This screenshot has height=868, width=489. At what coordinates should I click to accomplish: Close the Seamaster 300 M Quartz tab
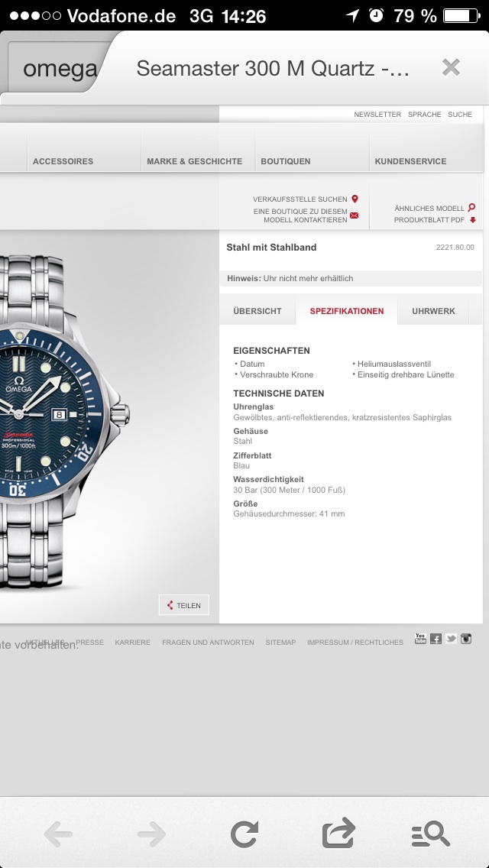click(x=451, y=67)
